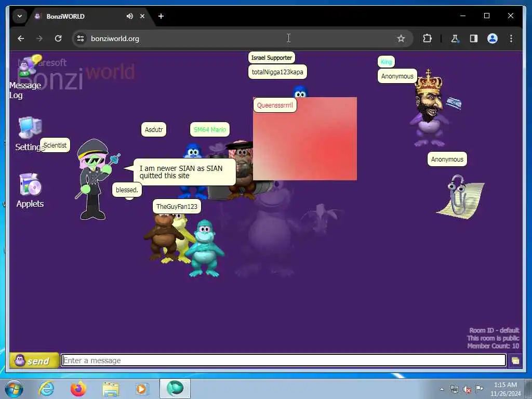Click the Scientist name tag
Viewport: 532px width, 399px height.
[x=55, y=145]
